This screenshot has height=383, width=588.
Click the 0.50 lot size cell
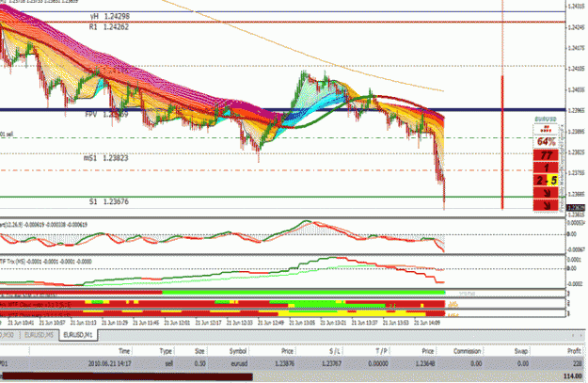click(199, 363)
